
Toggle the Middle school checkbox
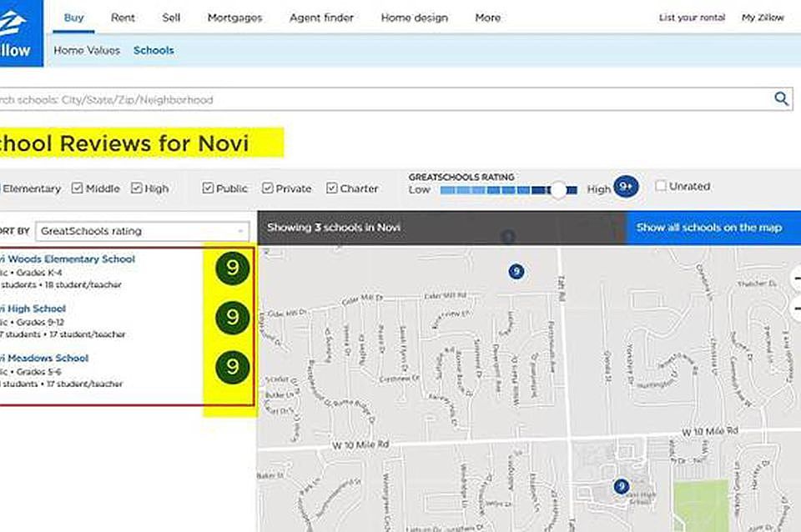[78, 188]
